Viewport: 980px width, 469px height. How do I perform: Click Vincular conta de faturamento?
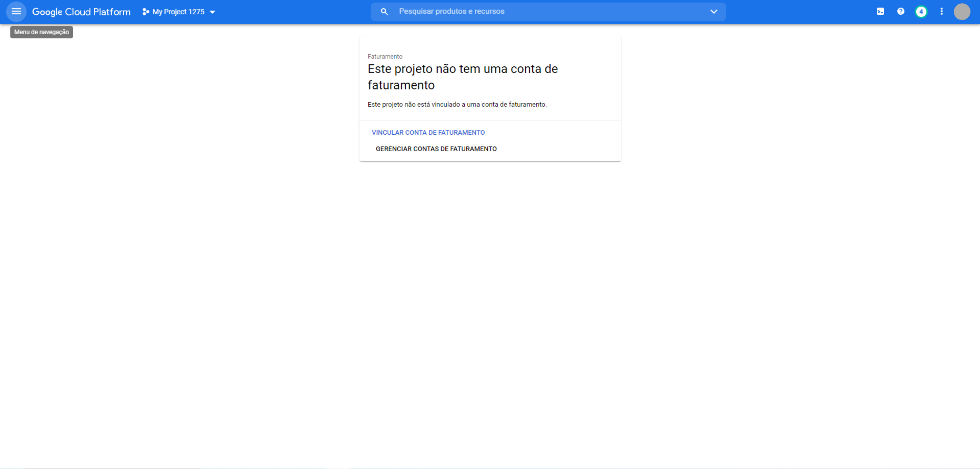(428, 132)
